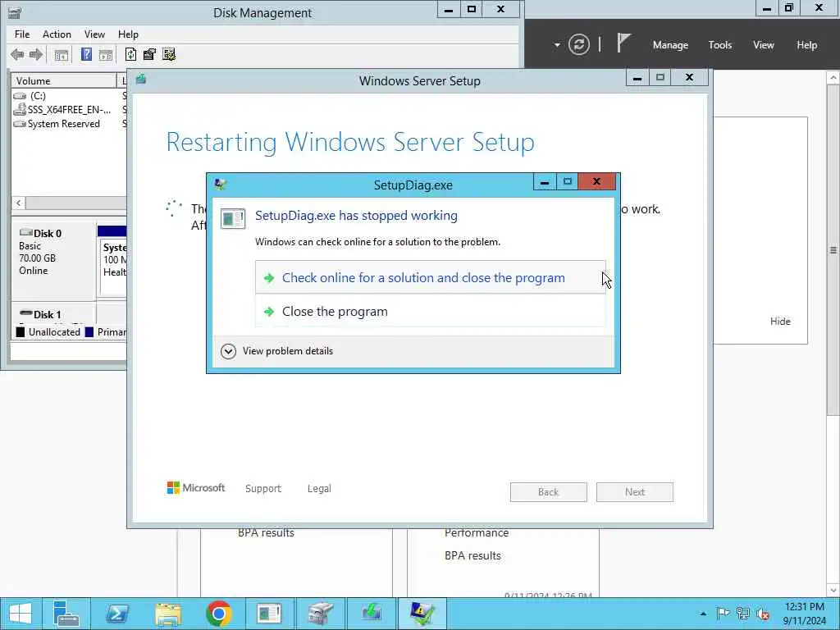The height and width of the screenshot is (630, 840).
Task: Click the Unallocated black legend swatch
Action: coord(21,332)
